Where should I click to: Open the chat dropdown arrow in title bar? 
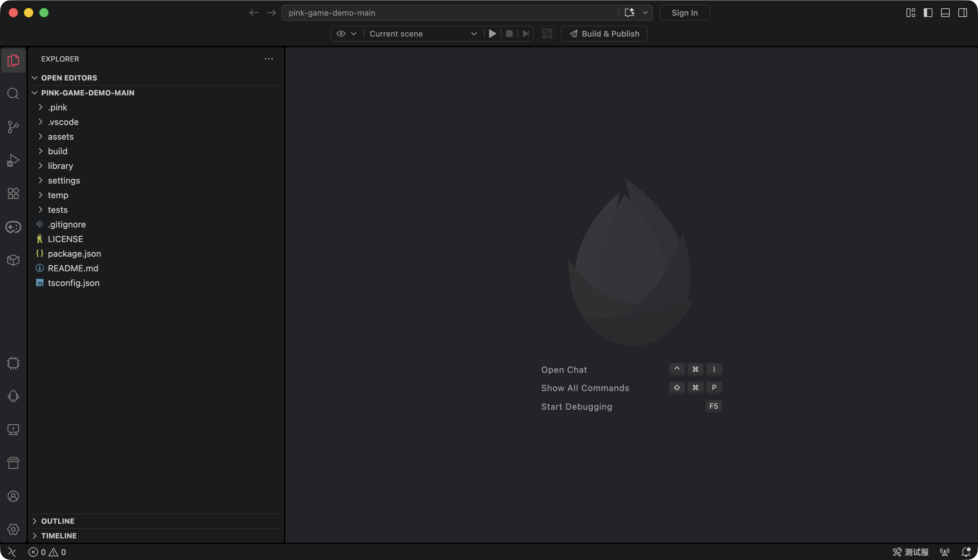[645, 13]
